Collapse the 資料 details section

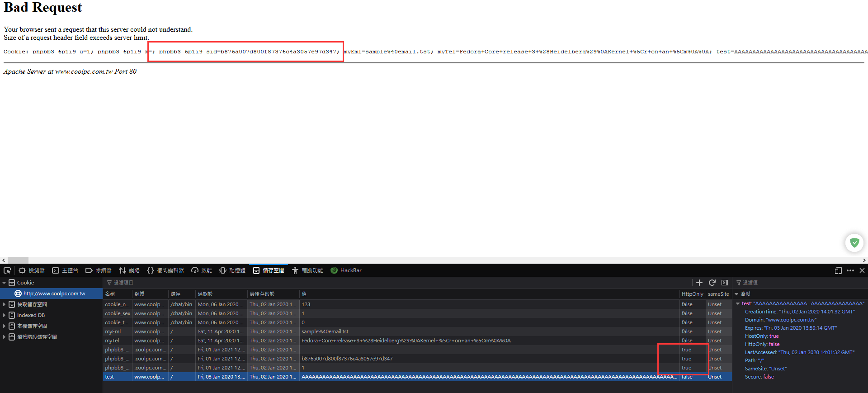[736, 294]
